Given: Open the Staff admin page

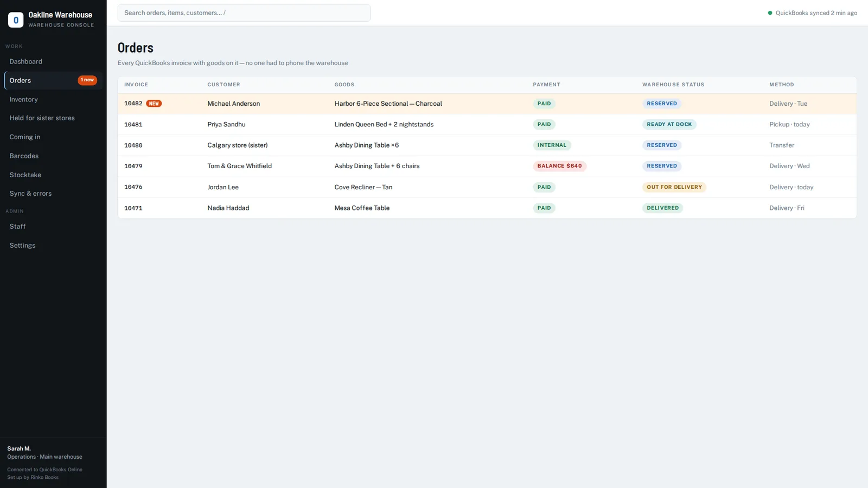Looking at the screenshot, I should [x=53, y=227].
